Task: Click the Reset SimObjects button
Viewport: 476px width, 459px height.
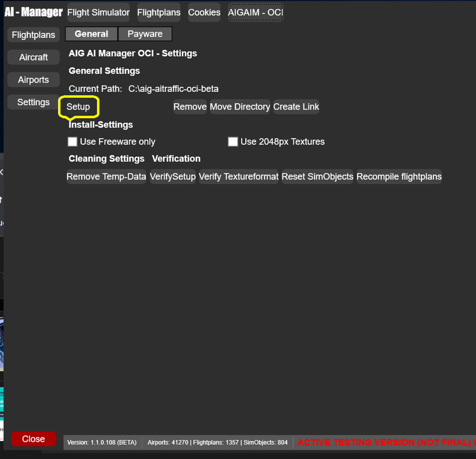Action: tap(318, 177)
